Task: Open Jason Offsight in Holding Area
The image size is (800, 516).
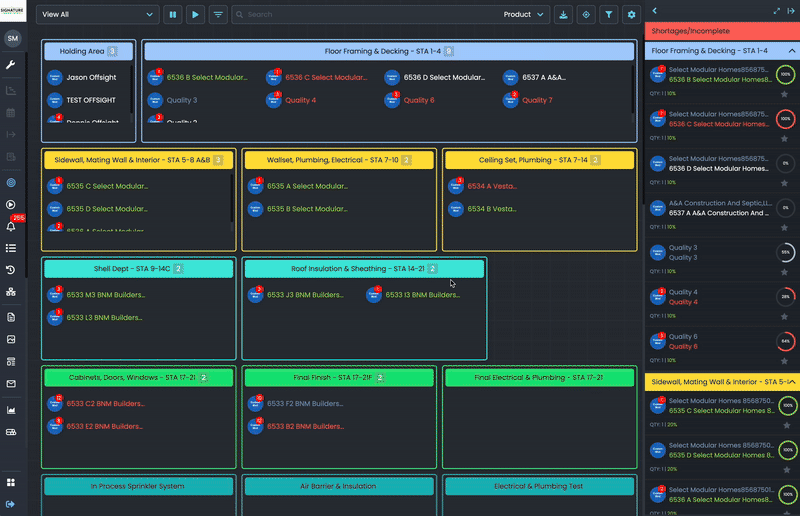Action: coord(91,77)
